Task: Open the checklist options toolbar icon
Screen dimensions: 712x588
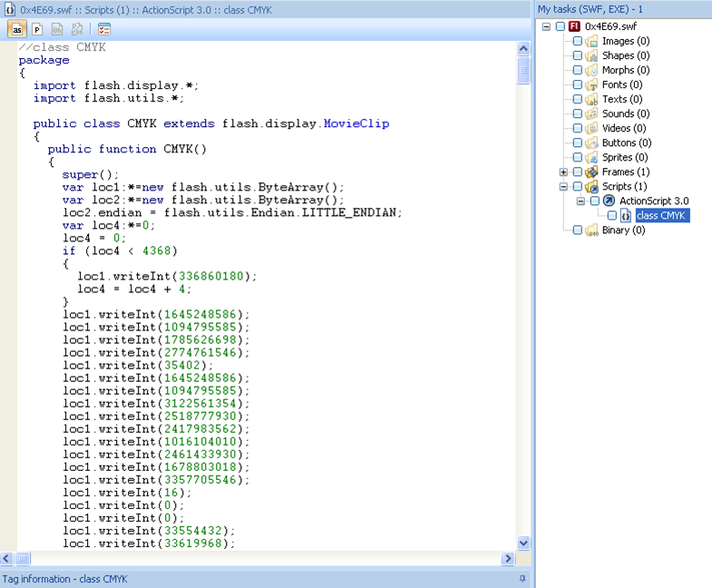Action: click(x=103, y=29)
